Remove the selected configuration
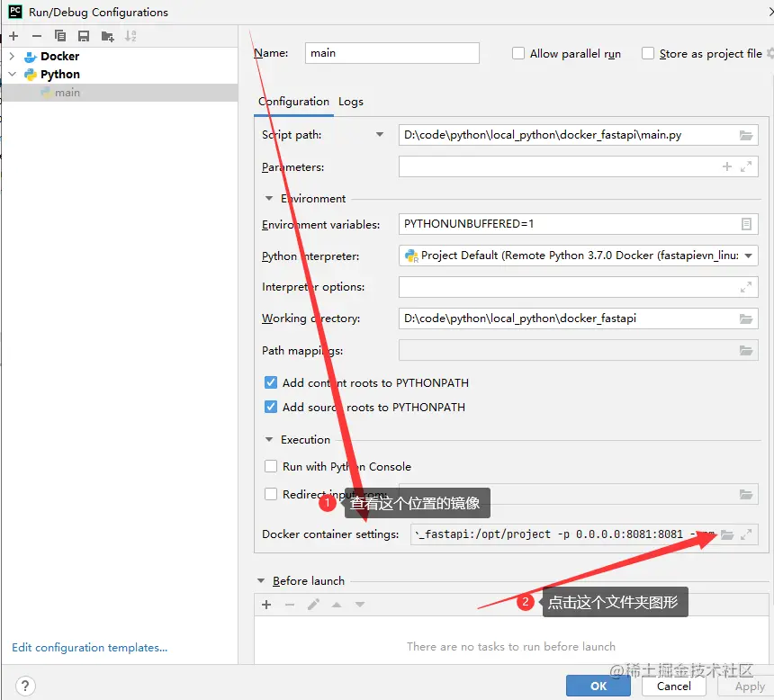The width and height of the screenshot is (774, 700). [x=37, y=36]
